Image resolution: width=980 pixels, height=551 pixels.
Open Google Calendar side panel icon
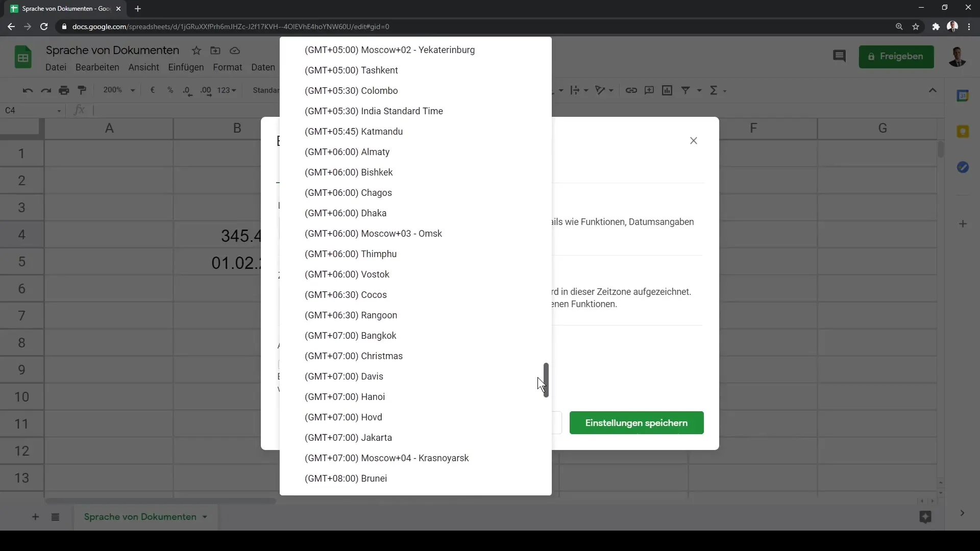point(963,95)
